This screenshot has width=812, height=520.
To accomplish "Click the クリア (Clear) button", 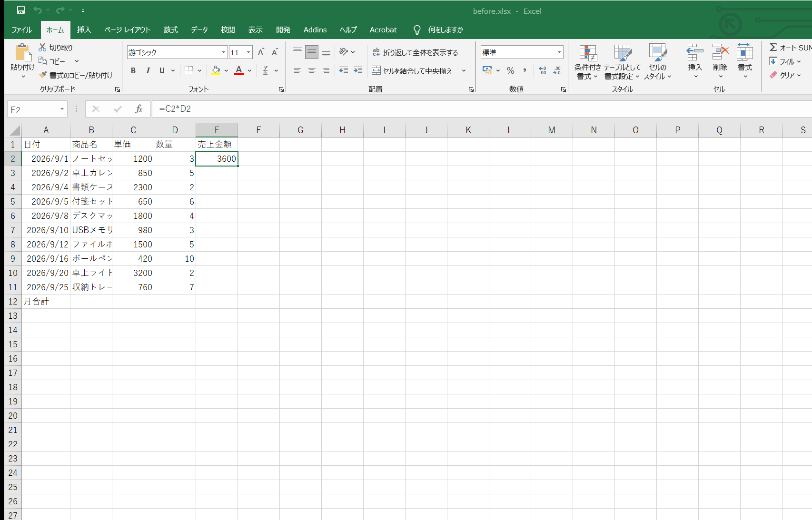I will coord(786,75).
